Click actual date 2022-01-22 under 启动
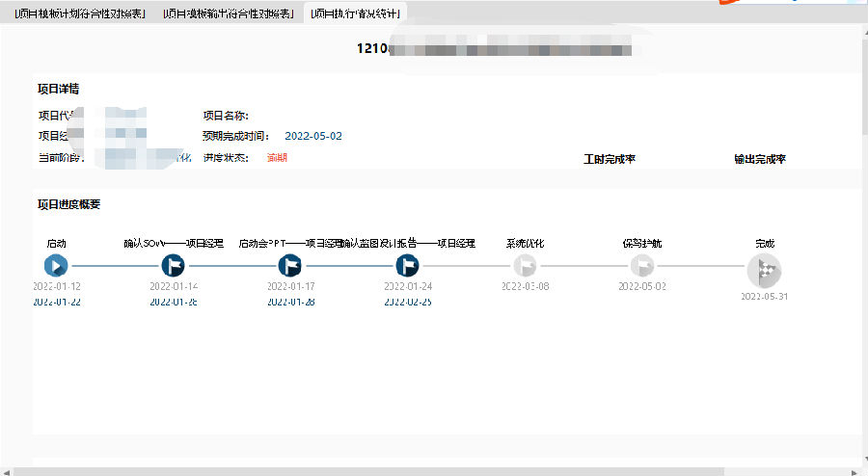 coord(57,302)
